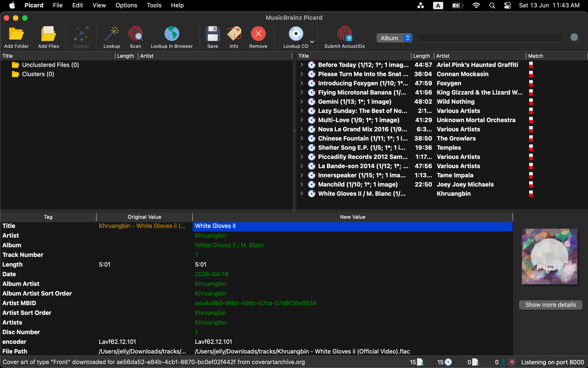Viewport: 588px width, 368px height.
Task: Click the Unclustered Files folder icon
Action: [x=16, y=65]
